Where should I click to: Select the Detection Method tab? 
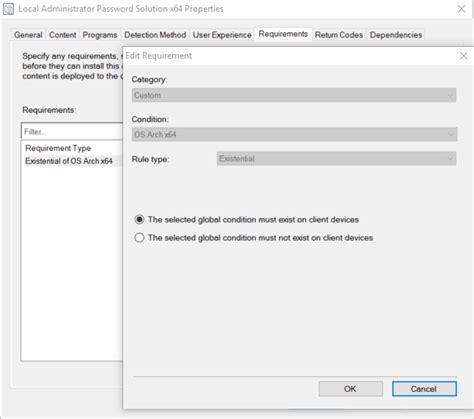coord(155,35)
